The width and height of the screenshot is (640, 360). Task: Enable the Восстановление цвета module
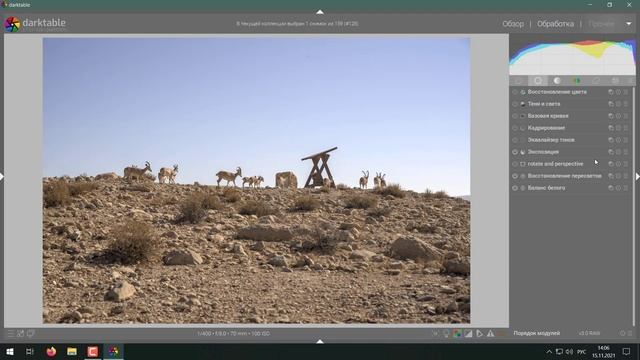pyautogui.click(x=515, y=92)
